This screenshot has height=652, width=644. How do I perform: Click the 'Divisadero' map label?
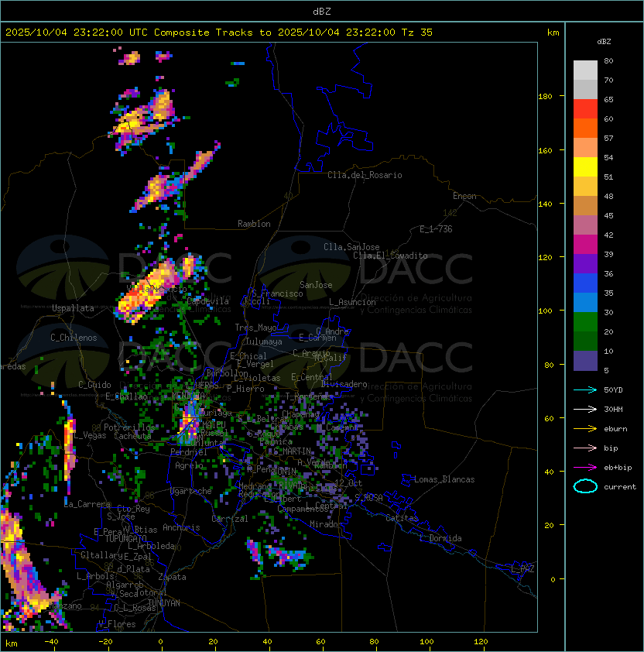[344, 384]
